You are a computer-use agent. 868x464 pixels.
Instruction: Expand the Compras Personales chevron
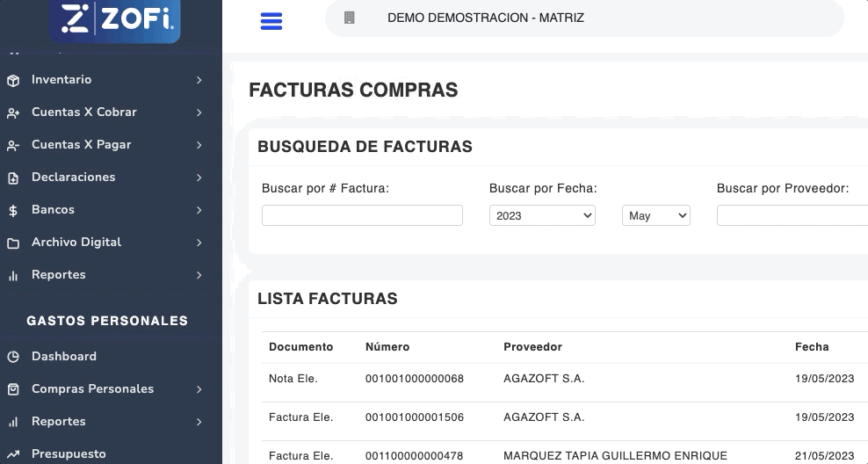199,389
